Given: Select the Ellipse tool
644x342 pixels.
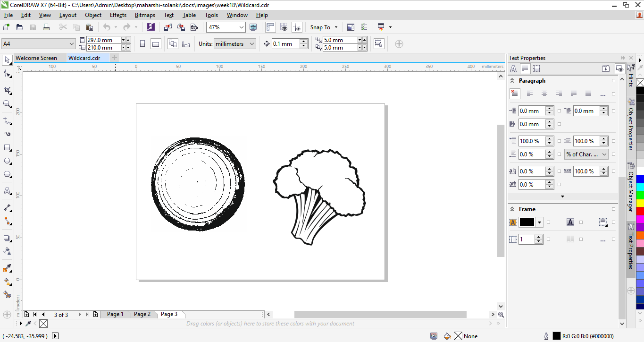Looking at the screenshot, I should 7,161.
